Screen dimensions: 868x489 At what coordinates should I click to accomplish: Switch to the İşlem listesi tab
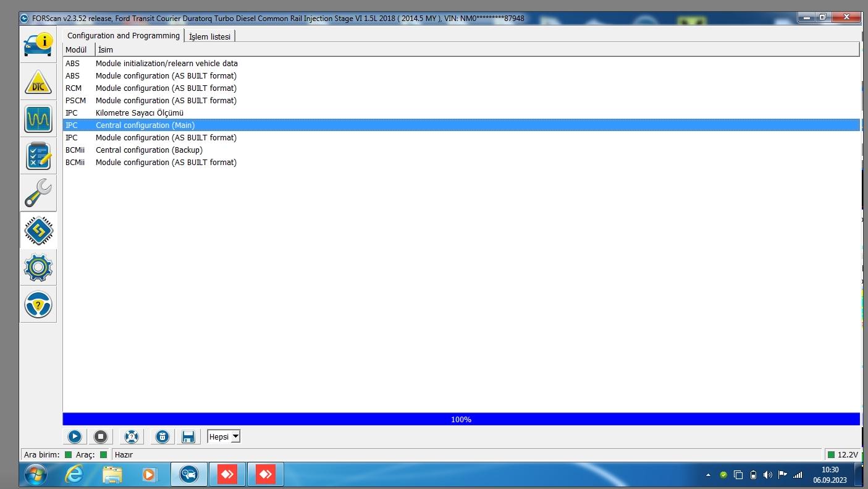point(209,36)
